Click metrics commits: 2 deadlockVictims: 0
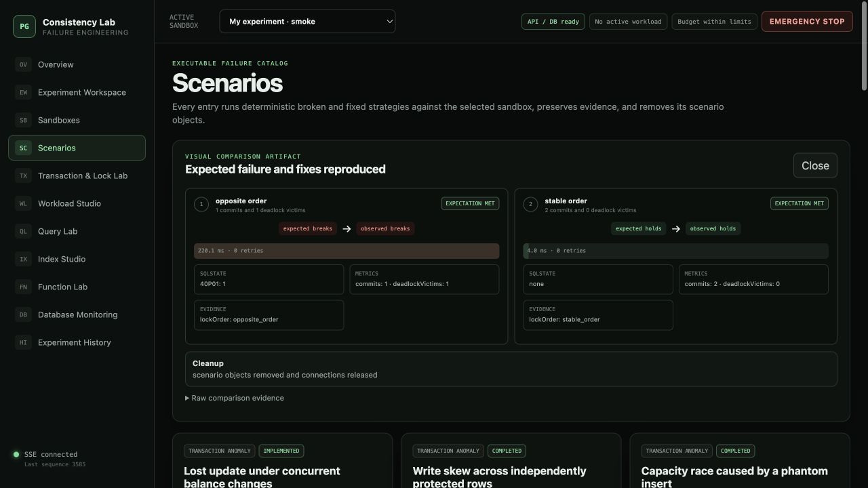 pos(753,279)
